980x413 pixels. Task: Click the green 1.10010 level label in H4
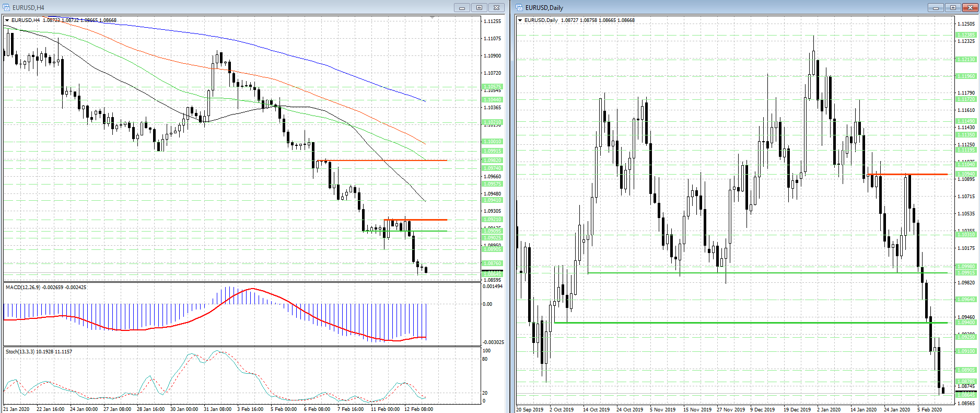click(492, 142)
